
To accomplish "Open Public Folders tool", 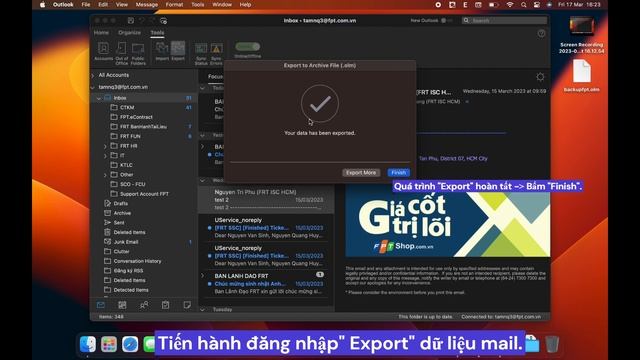I will pos(138,53).
